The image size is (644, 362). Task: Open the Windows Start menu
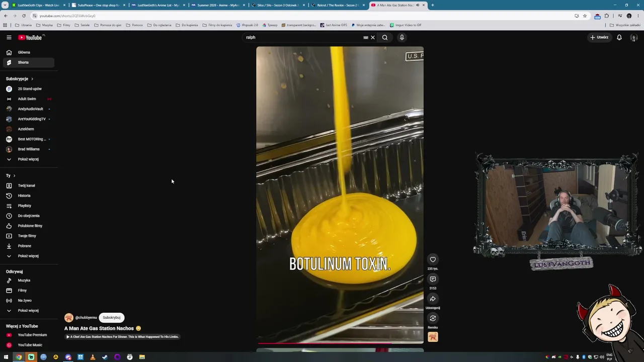[x=7, y=357]
